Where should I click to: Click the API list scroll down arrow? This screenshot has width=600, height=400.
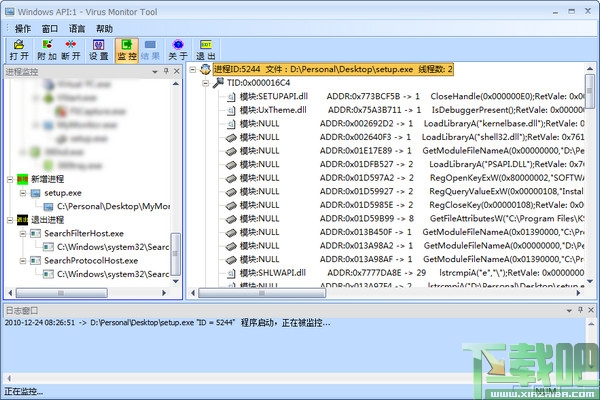(590, 282)
